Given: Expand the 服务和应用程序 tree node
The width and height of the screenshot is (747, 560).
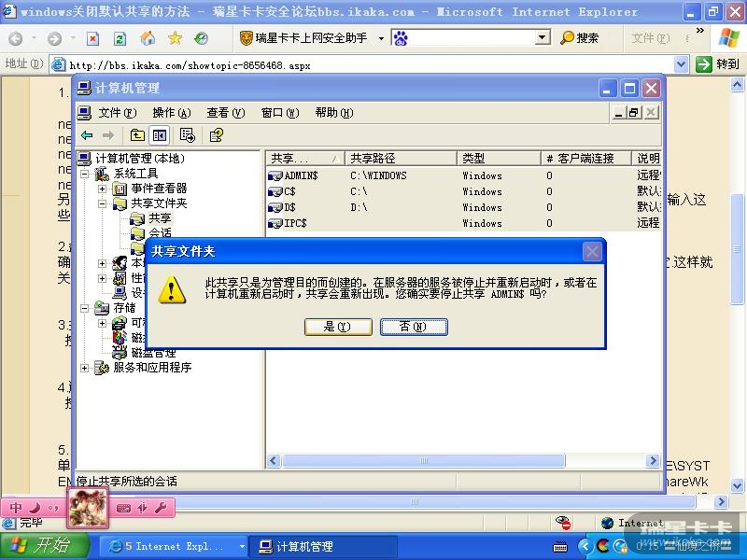Looking at the screenshot, I should point(84,368).
